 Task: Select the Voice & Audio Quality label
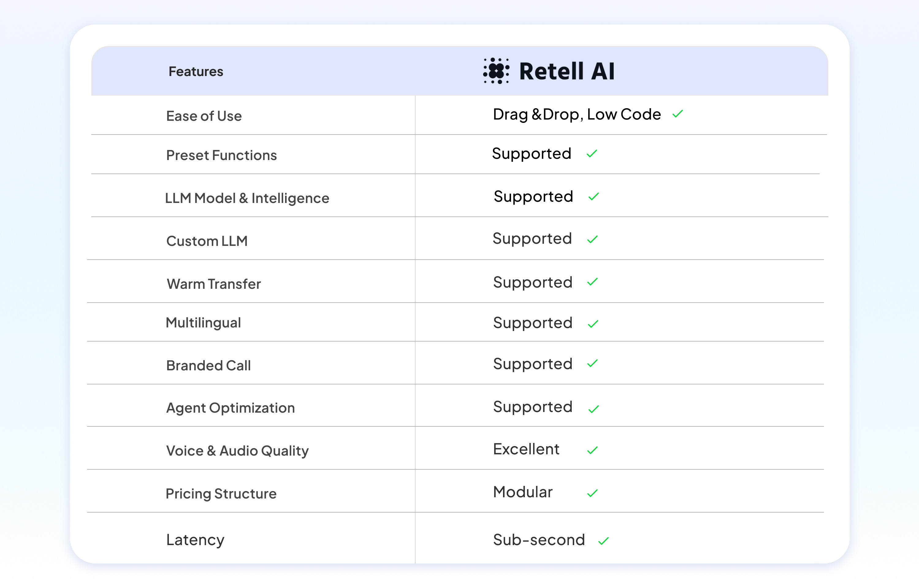238,452
